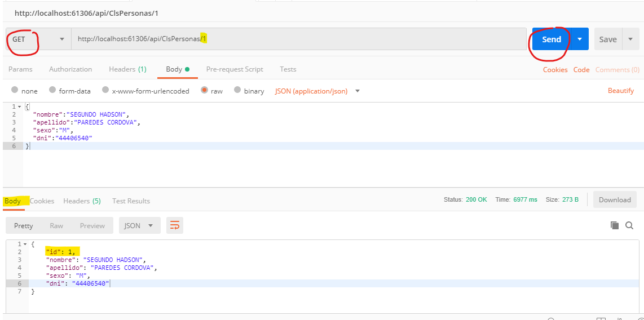
Task: Click the Comments (0) link
Action: (x=617, y=70)
